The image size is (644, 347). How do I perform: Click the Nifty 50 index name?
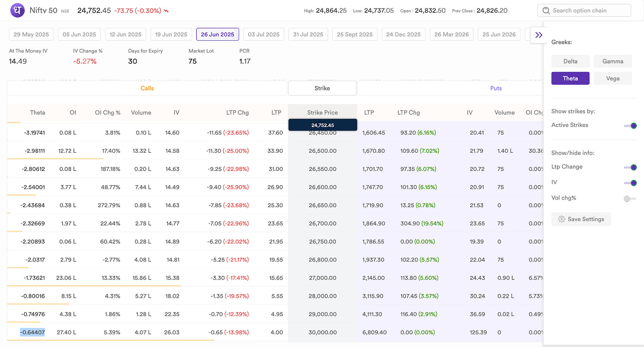[x=43, y=10]
